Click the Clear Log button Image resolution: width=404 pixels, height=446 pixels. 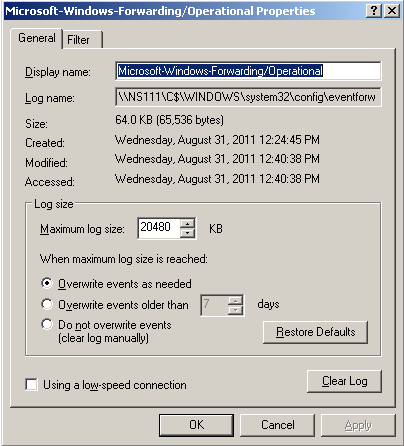point(344,381)
